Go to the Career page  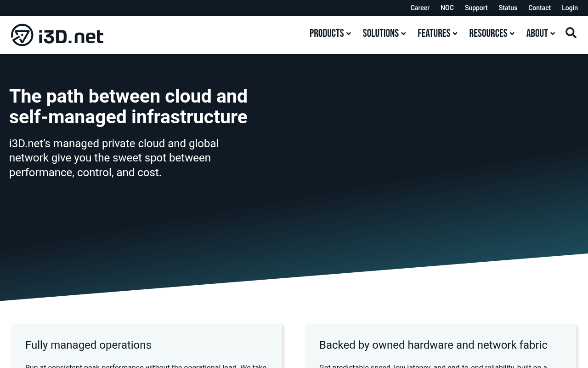pyautogui.click(x=420, y=8)
